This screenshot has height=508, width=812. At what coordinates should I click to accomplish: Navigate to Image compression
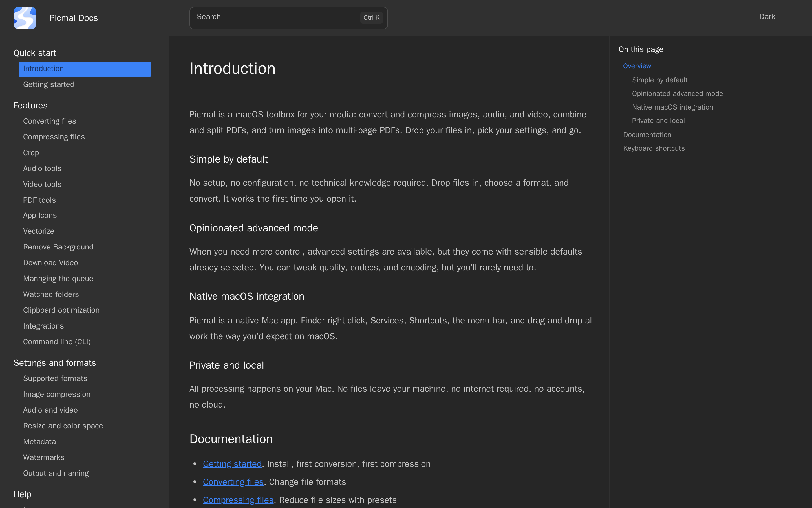[57, 394]
